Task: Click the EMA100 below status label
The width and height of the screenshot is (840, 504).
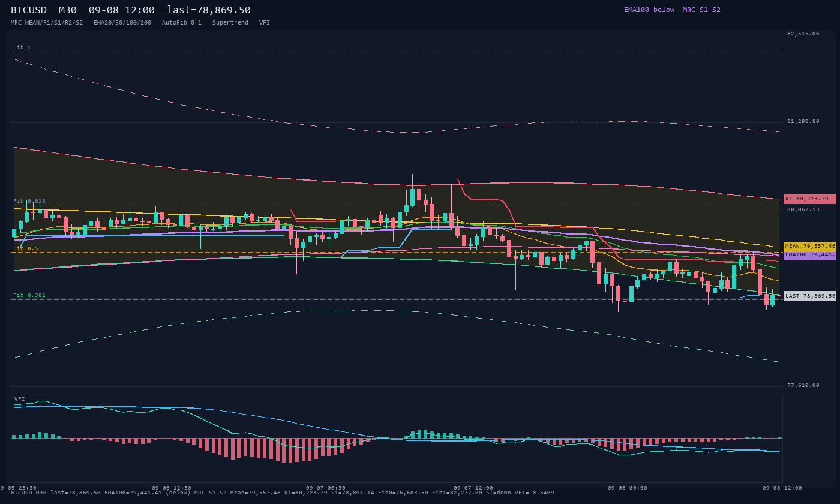Action: [x=649, y=10]
